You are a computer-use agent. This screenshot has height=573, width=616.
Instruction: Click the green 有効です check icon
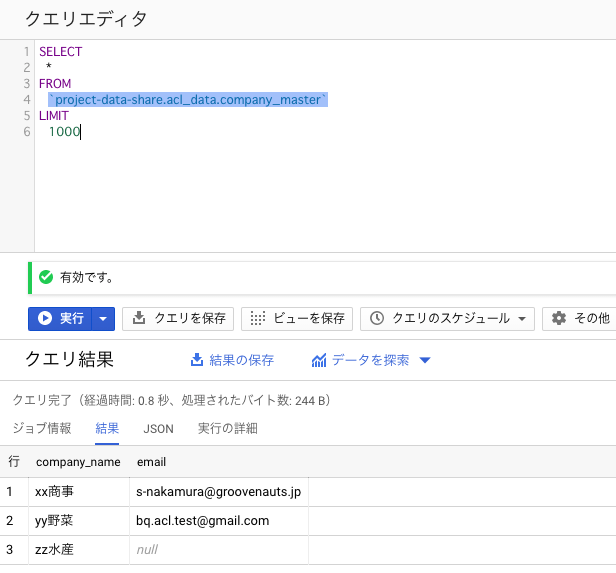point(46,277)
